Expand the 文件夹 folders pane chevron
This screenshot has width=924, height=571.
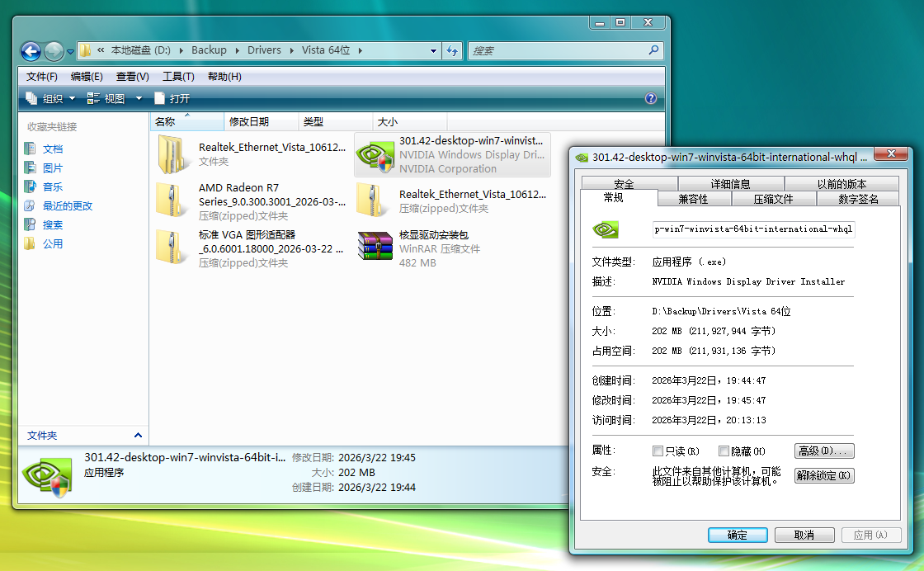tap(138, 436)
